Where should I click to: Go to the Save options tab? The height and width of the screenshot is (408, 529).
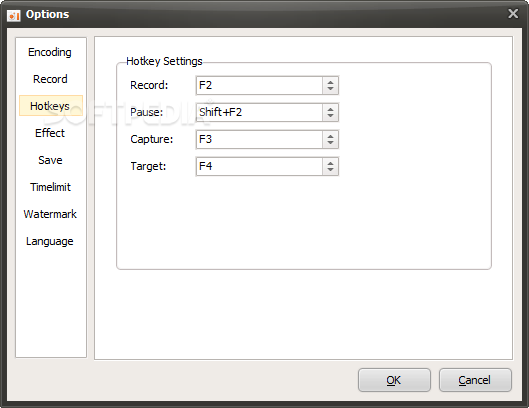50,160
